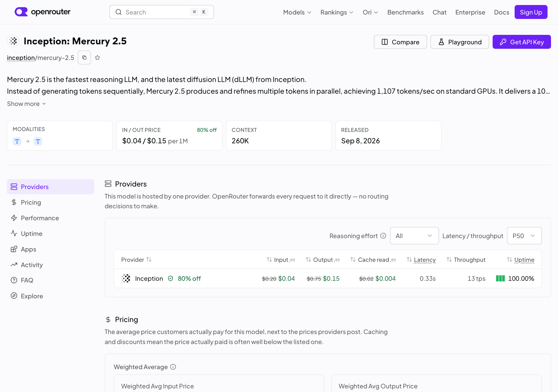
Task: Open Apps section in sidebar
Action: [50, 249]
